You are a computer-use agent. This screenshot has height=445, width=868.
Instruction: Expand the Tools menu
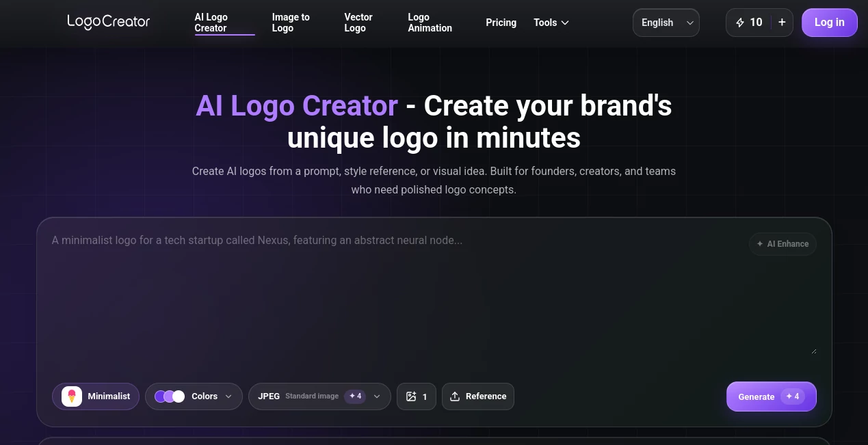tap(551, 23)
